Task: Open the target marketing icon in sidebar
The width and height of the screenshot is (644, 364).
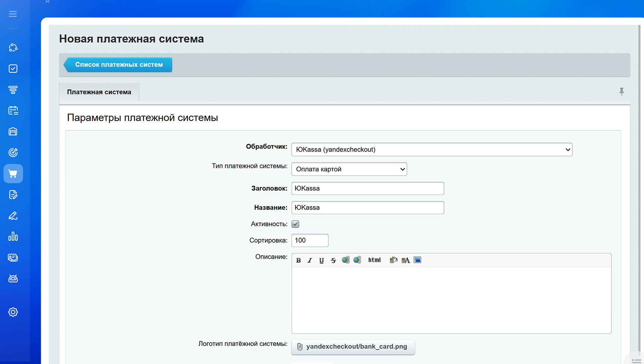Action: pos(13,153)
